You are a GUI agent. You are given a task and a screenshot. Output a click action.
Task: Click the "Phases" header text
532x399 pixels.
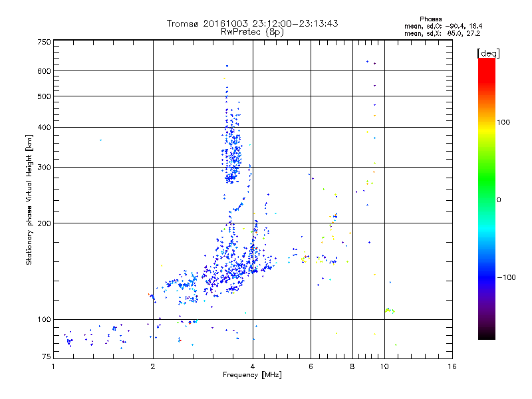click(x=430, y=19)
